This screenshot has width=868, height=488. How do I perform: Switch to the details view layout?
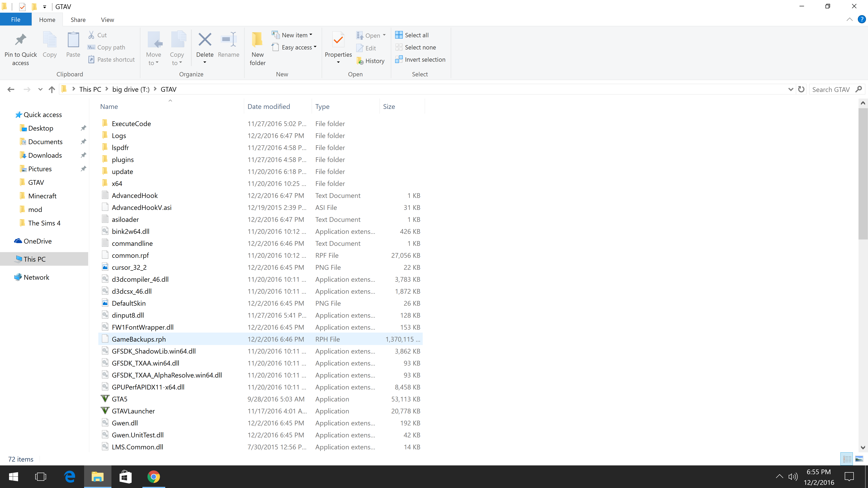[847, 459]
